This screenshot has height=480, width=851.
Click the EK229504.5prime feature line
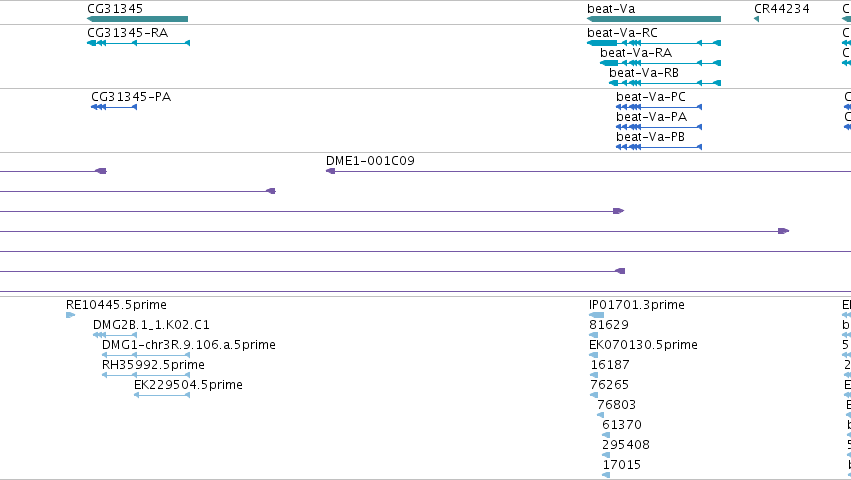pyautogui.click(x=162, y=395)
